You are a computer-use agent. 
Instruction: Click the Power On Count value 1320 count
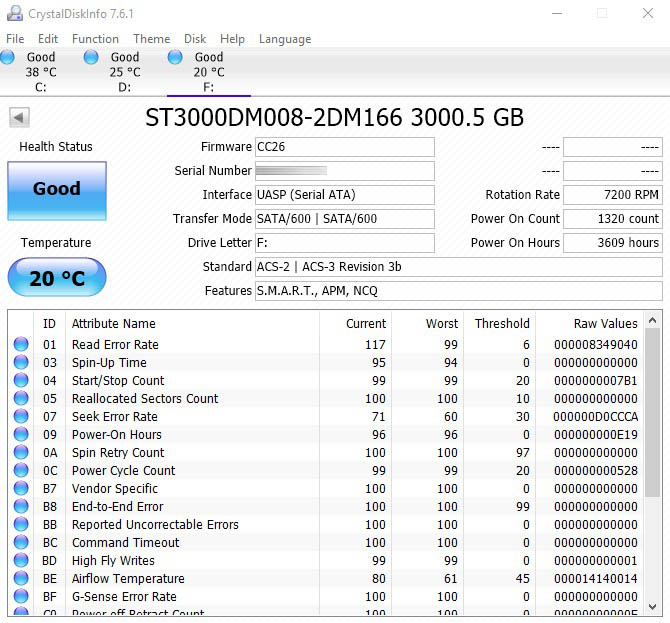coord(613,219)
